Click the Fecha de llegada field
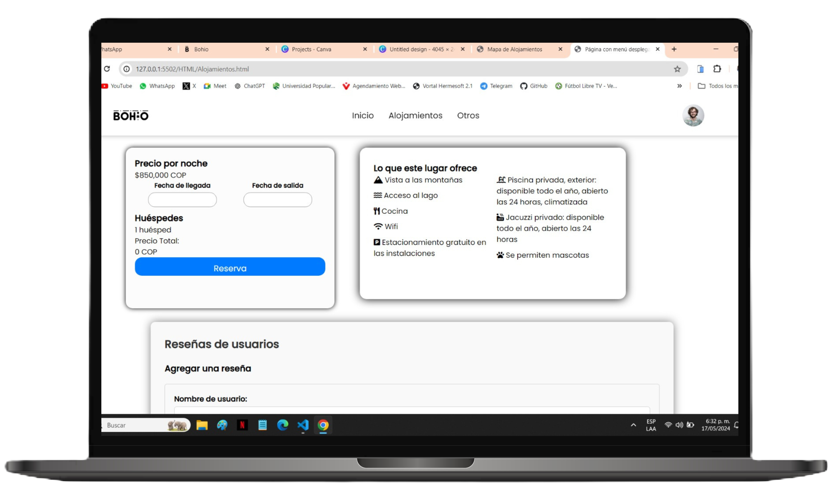 [x=182, y=200]
